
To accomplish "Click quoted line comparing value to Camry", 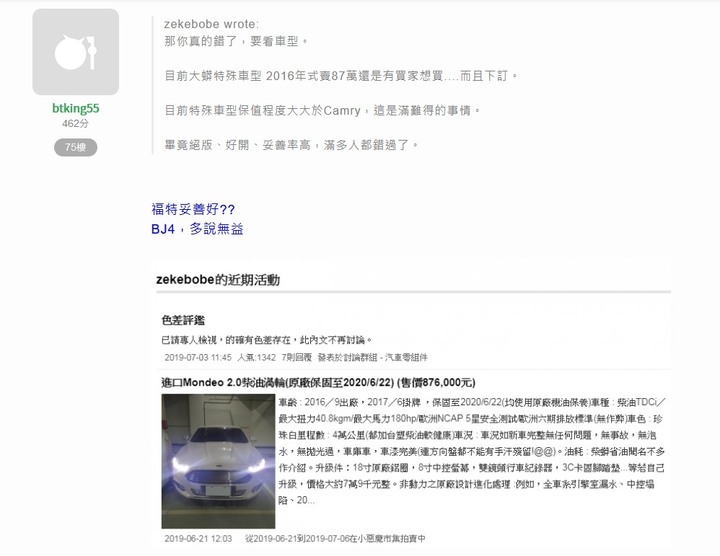I will point(322,111).
